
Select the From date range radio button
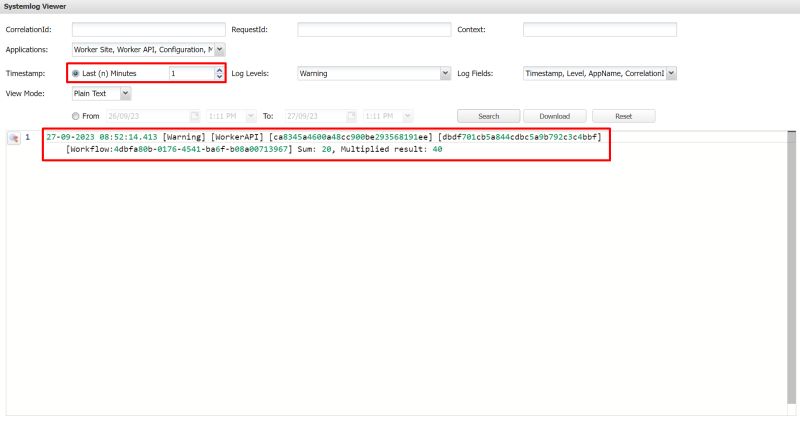tap(76, 116)
